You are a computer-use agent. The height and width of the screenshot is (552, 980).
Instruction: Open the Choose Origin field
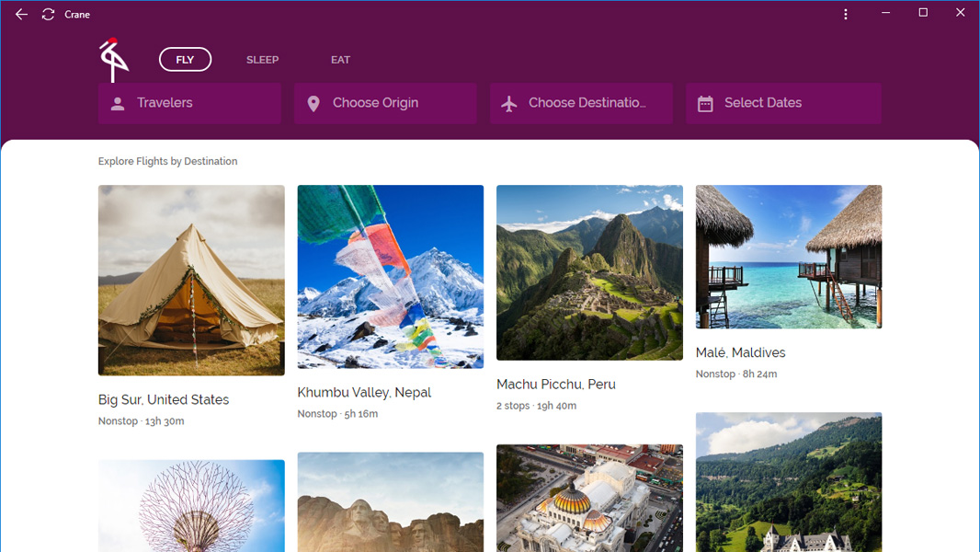385,103
